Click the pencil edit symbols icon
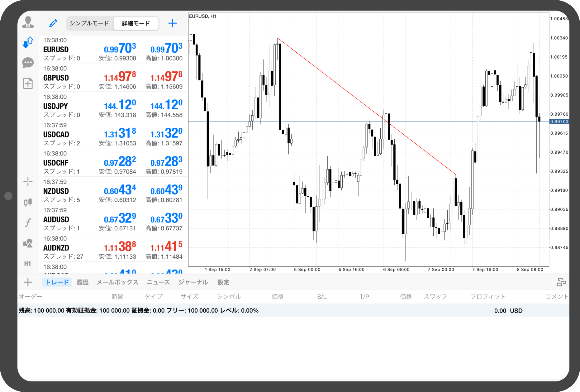The width and height of the screenshot is (580, 392). (x=53, y=23)
